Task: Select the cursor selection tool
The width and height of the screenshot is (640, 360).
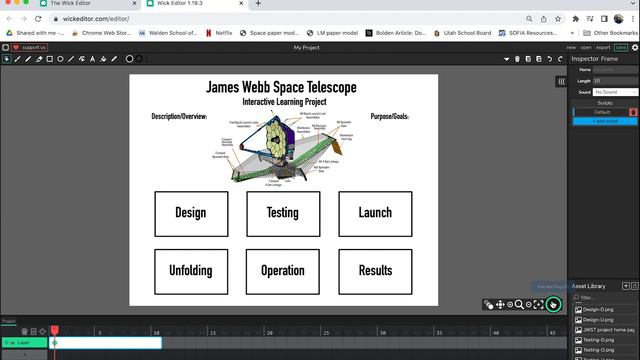Action: pyautogui.click(x=7, y=59)
